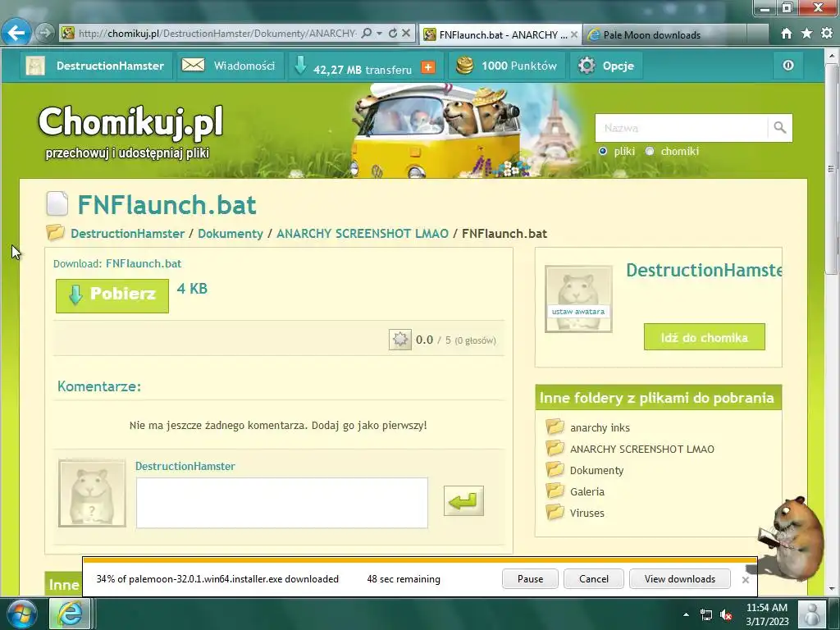The image size is (840, 630).
Task: Click the Idź do chomika button
Action: click(x=705, y=337)
